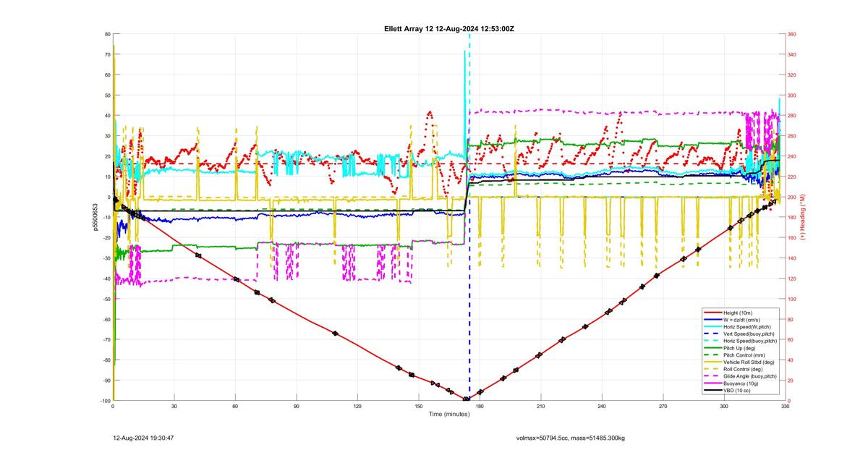
Task: Click x-axis tick label "90"
Action: 296,407
